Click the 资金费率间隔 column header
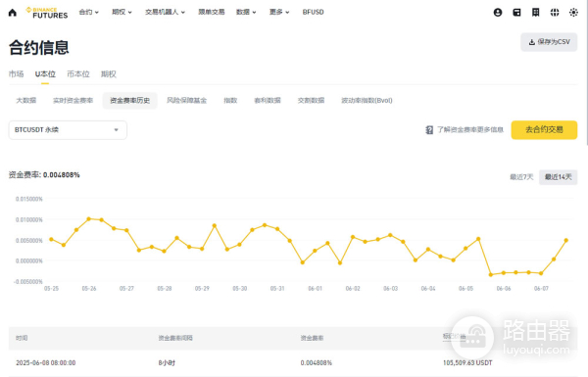This screenshot has height=377, width=588. pyautogui.click(x=175, y=338)
